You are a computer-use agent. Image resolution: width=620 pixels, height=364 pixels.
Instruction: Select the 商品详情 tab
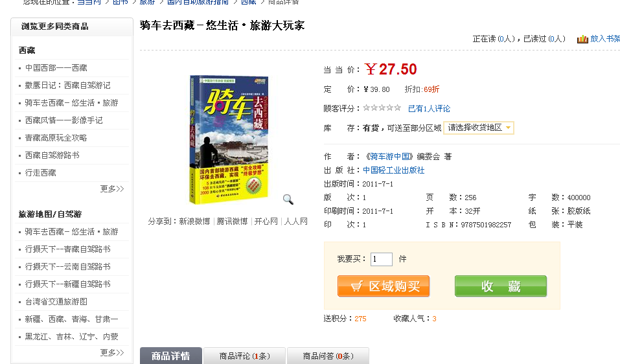click(x=171, y=356)
